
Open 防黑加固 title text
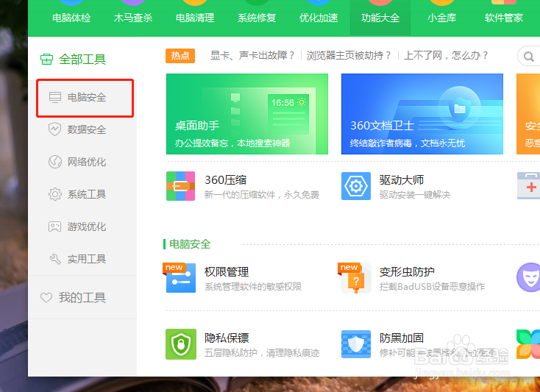click(x=401, y=338)
